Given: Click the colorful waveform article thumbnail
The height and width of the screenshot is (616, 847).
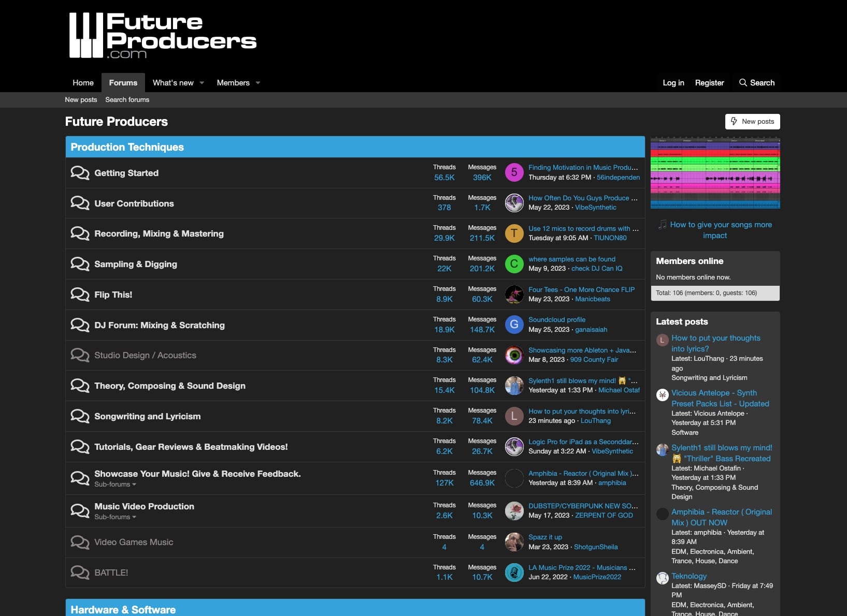Looking at the screenshot, I should (715, 173).
